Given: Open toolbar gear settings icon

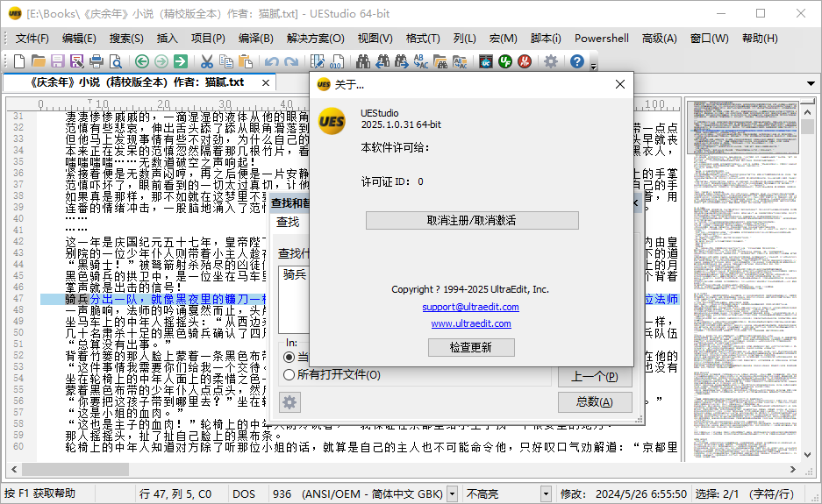Looking at the screenshot, I should coord(550,61).
